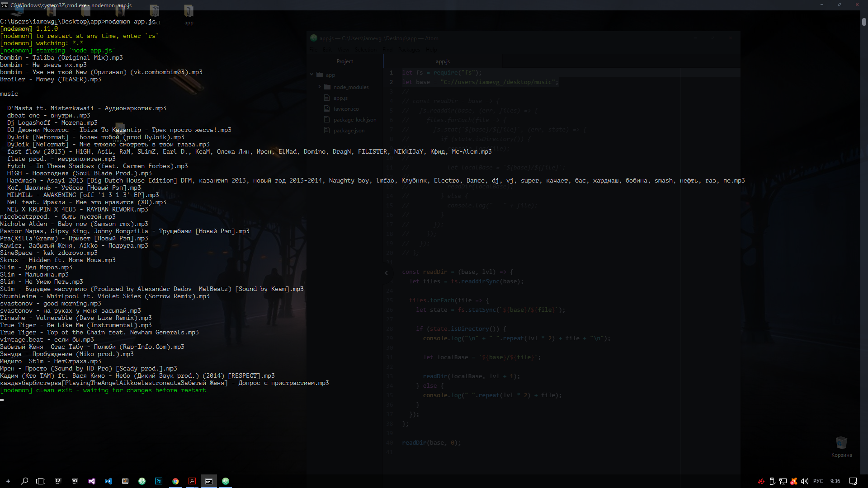Click the 'nodemon app.js' command line
This screenshot has width=868, height=488.
[78, 22]
